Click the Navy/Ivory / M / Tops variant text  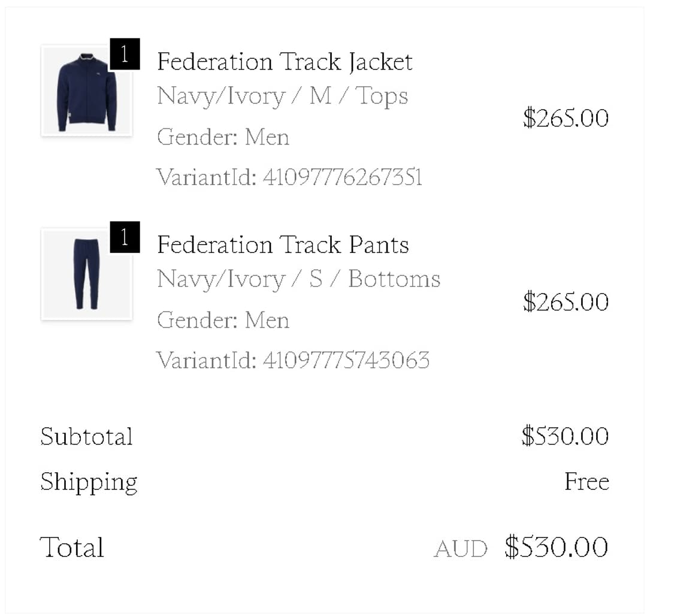coord(282,96)
